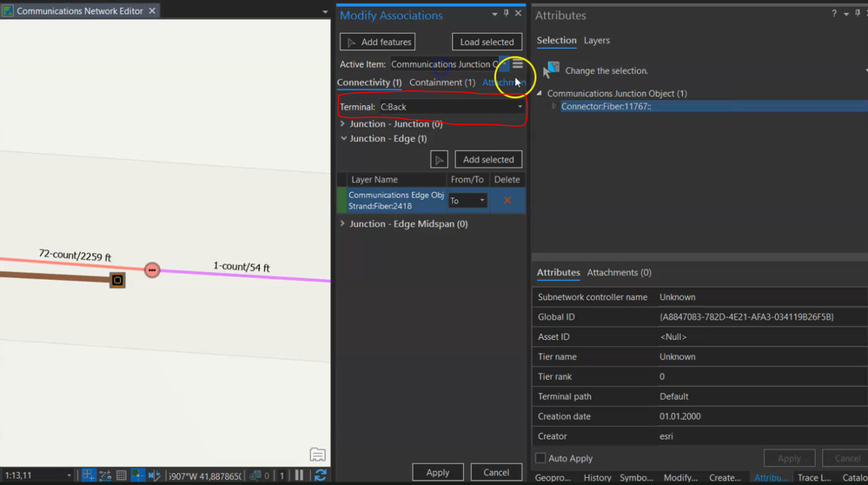This screenshot has height=485, width=868.
Task: Click the Change the selection tool icon
Action: 552,70
